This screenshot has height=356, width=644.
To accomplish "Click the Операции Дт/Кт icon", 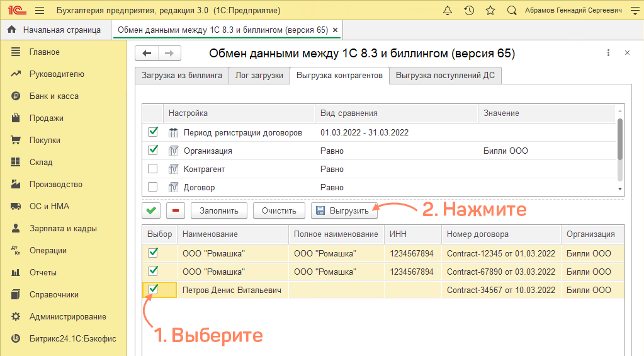I will coord(16,250).
